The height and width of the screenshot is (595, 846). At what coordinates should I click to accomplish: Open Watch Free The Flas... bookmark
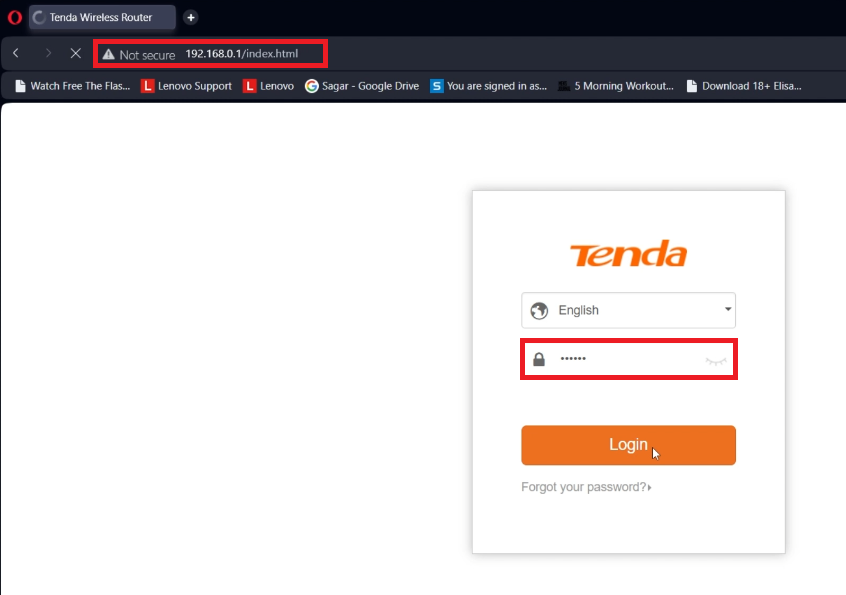72,86
